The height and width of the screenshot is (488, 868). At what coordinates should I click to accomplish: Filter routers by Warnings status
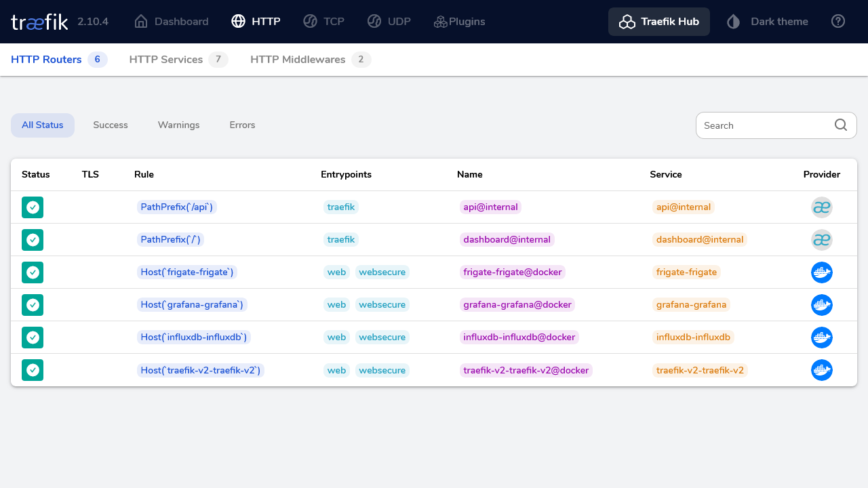click(x=178, y=125)
